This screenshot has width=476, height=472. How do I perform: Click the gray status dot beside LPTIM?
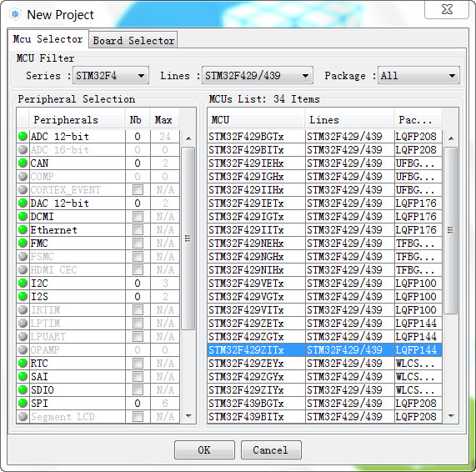pyautogui.click(x=23, y=324)
